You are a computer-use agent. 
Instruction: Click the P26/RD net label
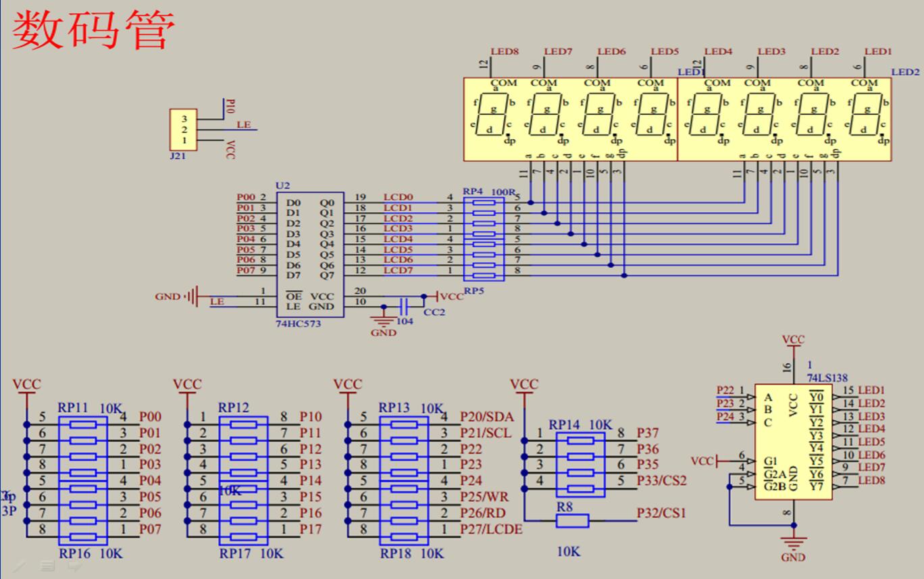point(484,513)
